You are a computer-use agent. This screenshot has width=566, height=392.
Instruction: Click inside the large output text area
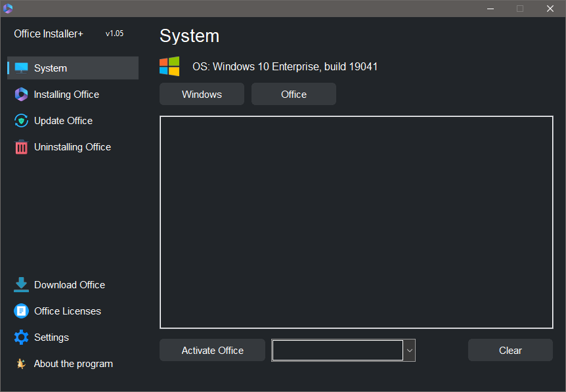356,222
